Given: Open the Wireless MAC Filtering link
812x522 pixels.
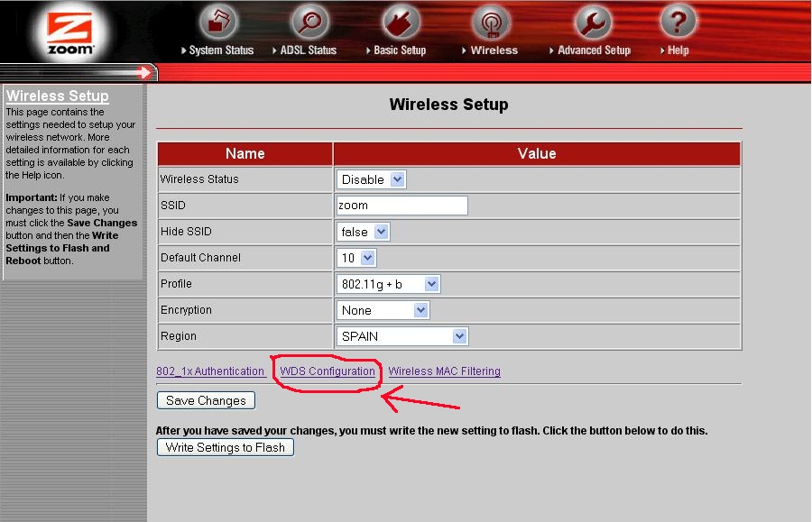Looking at the screenshot, I should (x=444, y=371).
